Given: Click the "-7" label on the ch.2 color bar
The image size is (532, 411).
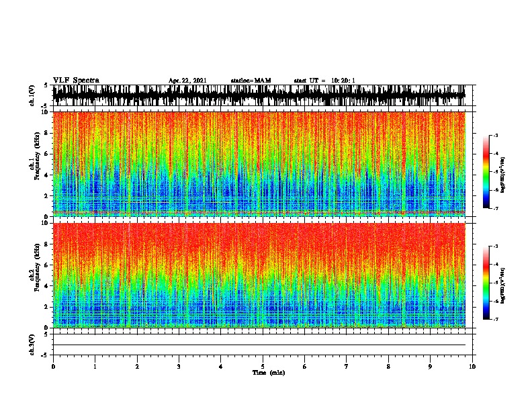Looking at the screenshot, I should pyautogui.click(x=495, y=319).
